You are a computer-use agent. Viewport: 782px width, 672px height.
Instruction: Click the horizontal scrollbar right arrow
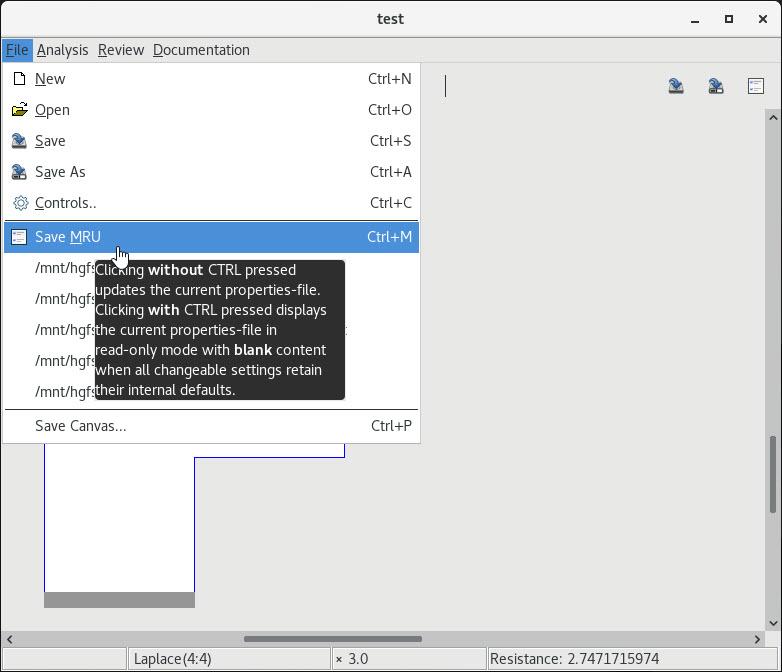(757, 639)
